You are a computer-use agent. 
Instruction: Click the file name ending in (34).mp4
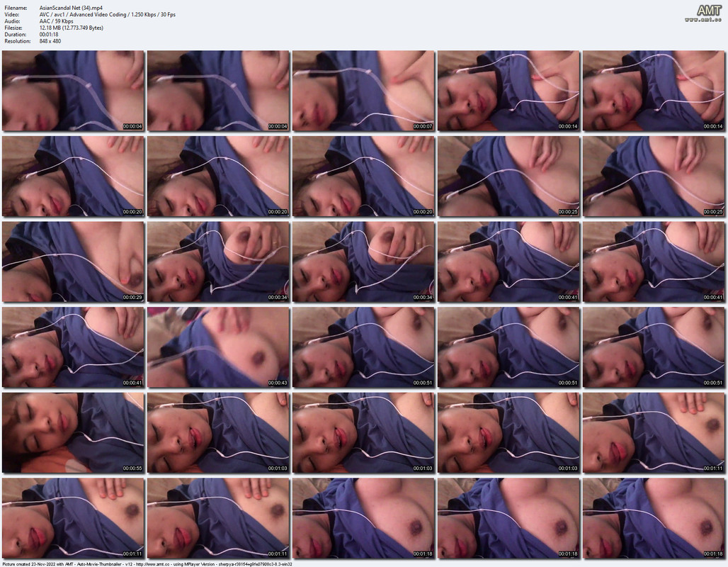pos(71,8)
